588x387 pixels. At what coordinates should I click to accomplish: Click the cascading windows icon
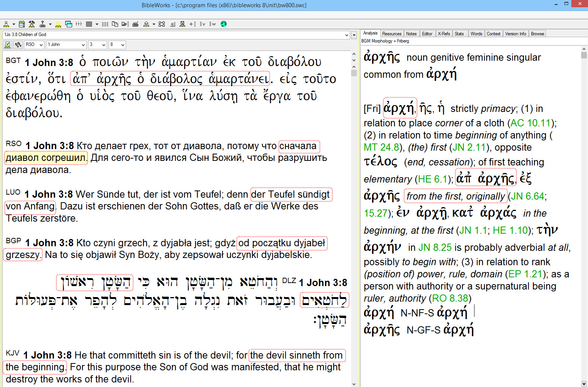tap(69, 24)
